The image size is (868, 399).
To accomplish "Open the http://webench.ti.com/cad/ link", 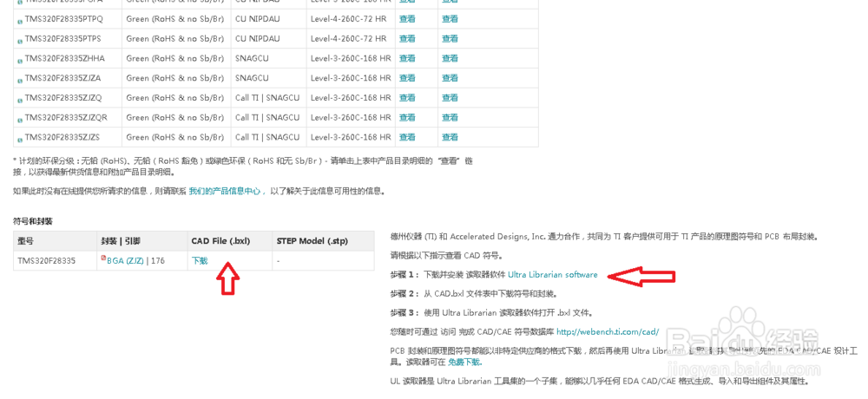I will tap(608, 332).
